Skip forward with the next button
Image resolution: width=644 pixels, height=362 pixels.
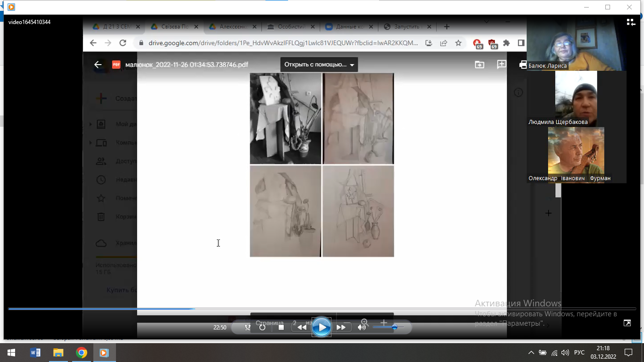click(x=341, y=327)
